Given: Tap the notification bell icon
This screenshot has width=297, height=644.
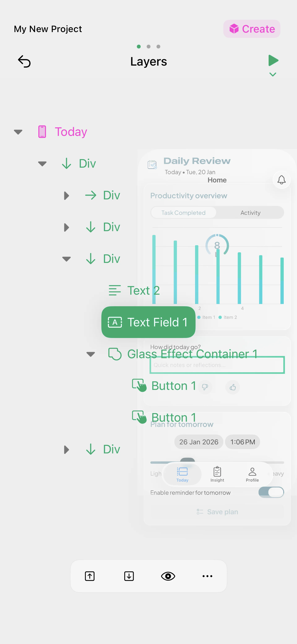Looking at the screenshot, I should point(281,179).
